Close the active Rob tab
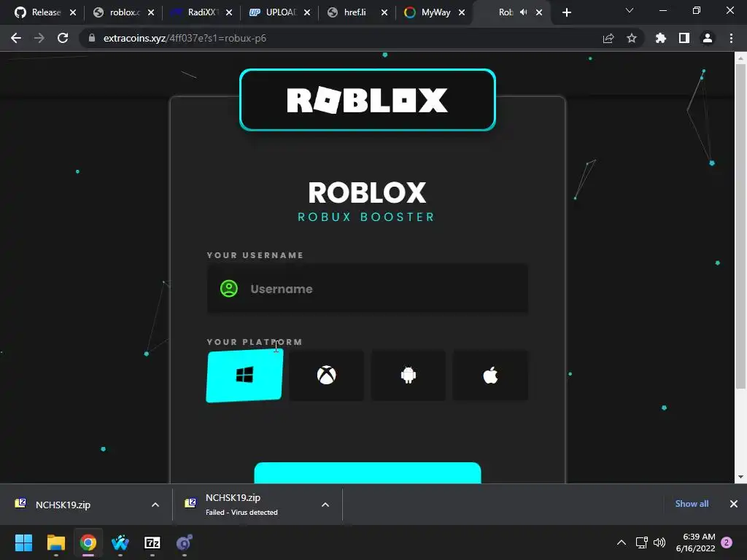This screenshot has height=560, width=747. click(539, 12)
